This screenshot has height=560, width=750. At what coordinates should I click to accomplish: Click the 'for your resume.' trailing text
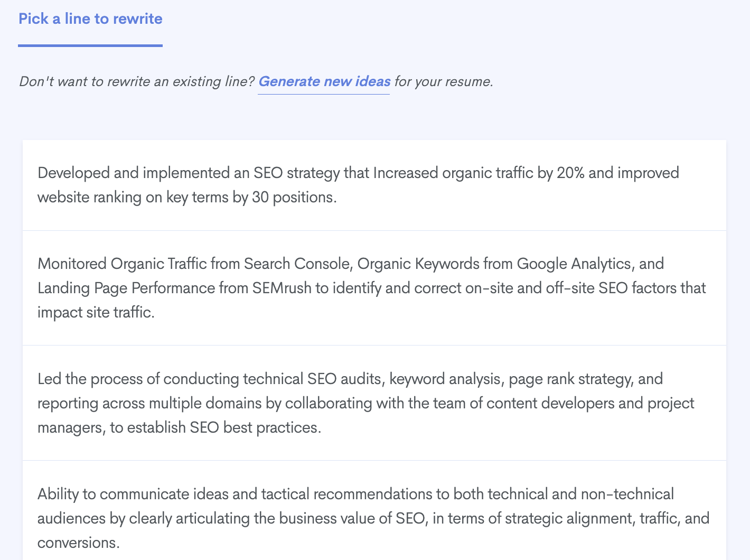[x=444, y=81]
